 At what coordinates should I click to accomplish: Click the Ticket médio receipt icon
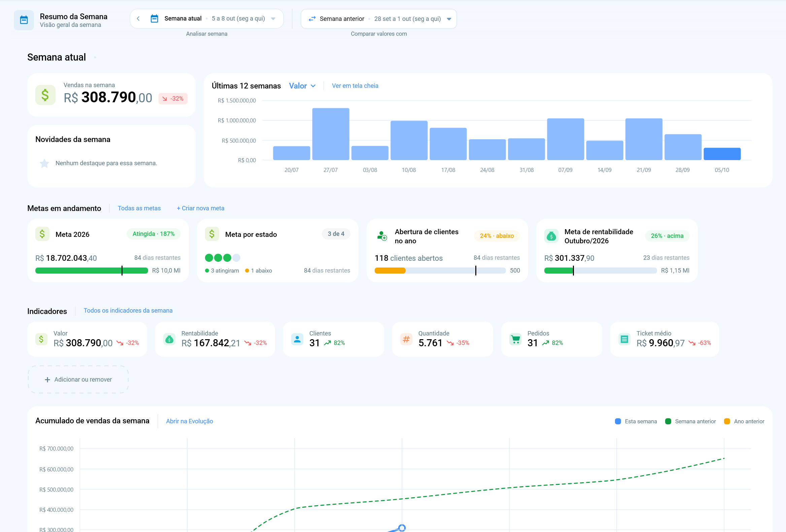point(624,339)
